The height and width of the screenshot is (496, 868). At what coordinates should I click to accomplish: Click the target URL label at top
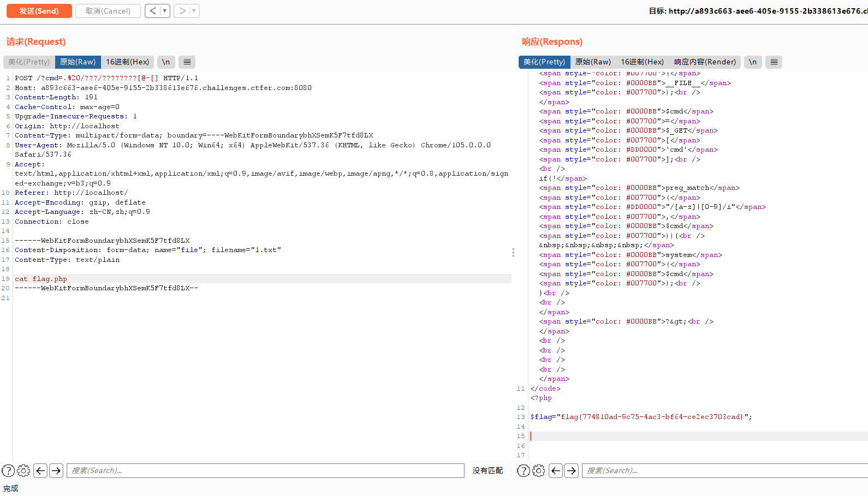[758, 11]
